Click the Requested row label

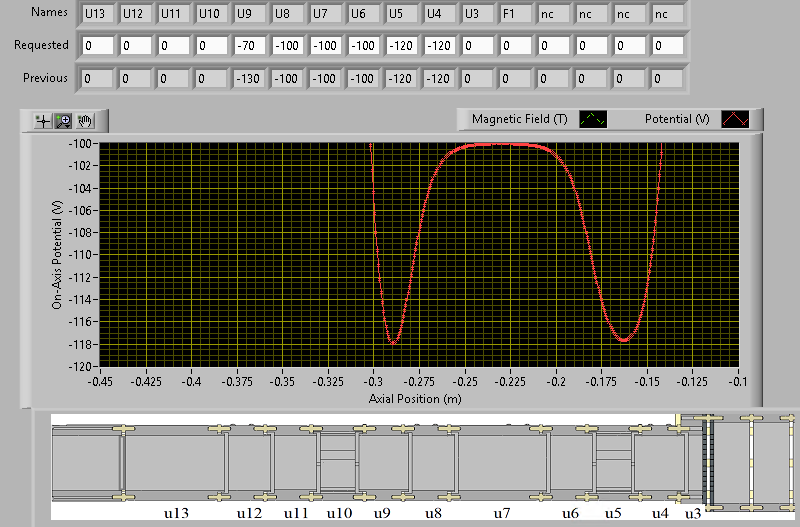[41, 45]
